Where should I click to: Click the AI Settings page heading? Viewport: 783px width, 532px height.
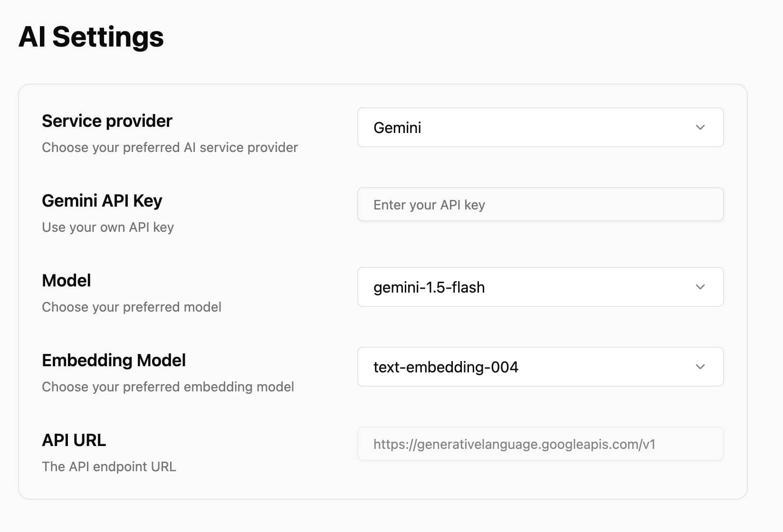91,37
